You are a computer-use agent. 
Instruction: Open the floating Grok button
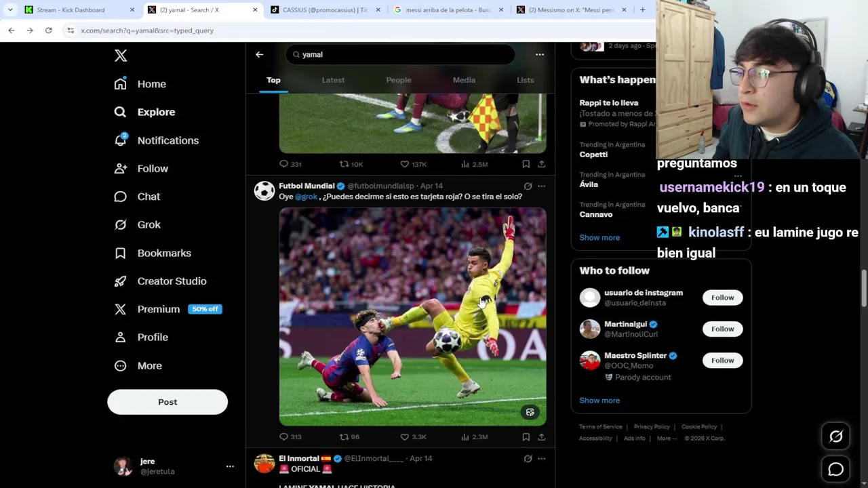[x=835, y=437]
